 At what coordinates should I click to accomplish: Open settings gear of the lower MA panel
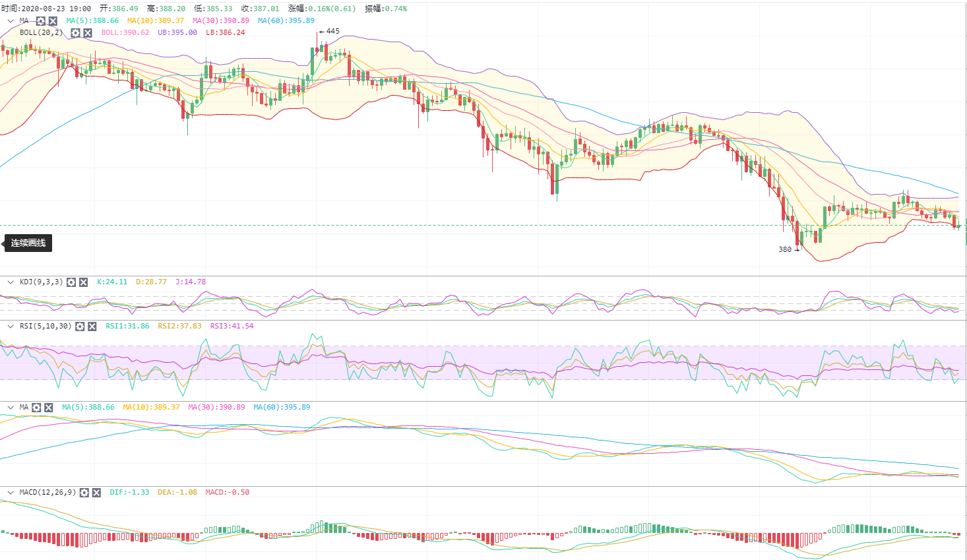point(36,408)
